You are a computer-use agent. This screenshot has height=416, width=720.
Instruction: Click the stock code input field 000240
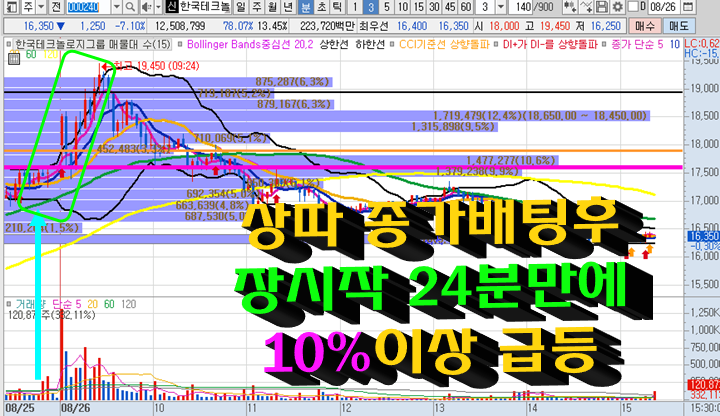88,7
